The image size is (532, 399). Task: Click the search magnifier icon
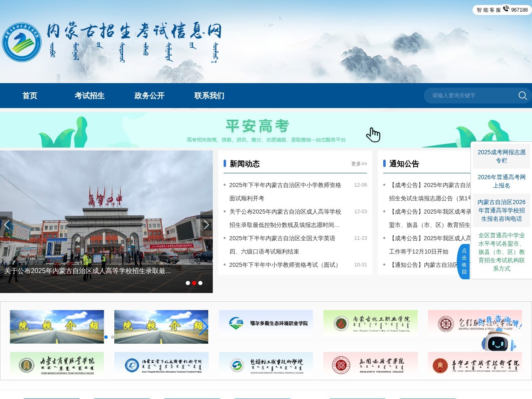[x=522, y=96]
